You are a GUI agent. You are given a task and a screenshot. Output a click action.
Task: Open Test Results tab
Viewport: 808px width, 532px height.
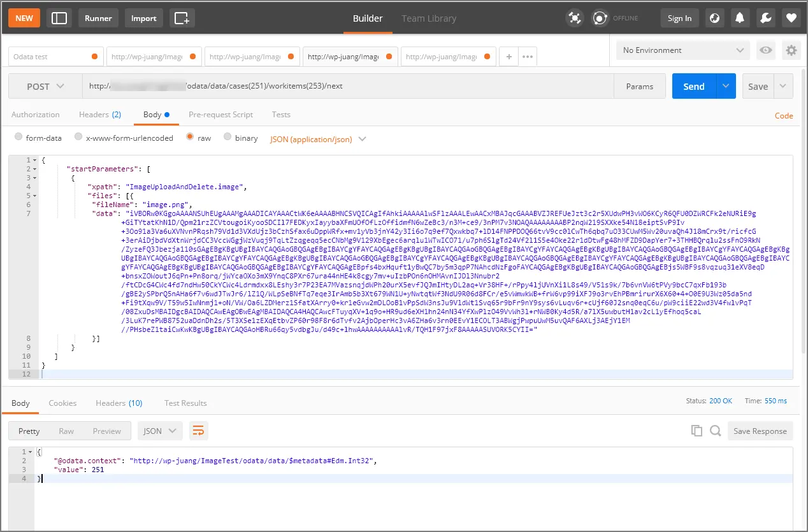185,403
